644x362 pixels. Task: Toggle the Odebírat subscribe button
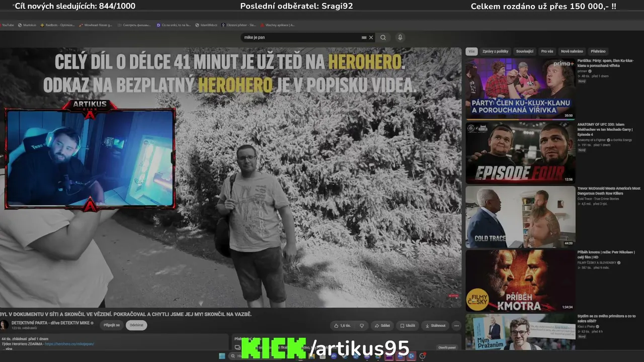pos(136,325)
